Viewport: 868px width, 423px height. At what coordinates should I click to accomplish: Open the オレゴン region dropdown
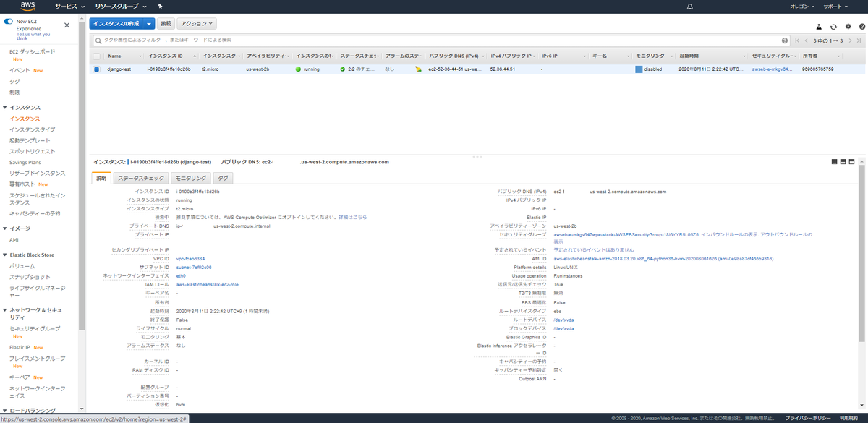click(x=803, y=6)
